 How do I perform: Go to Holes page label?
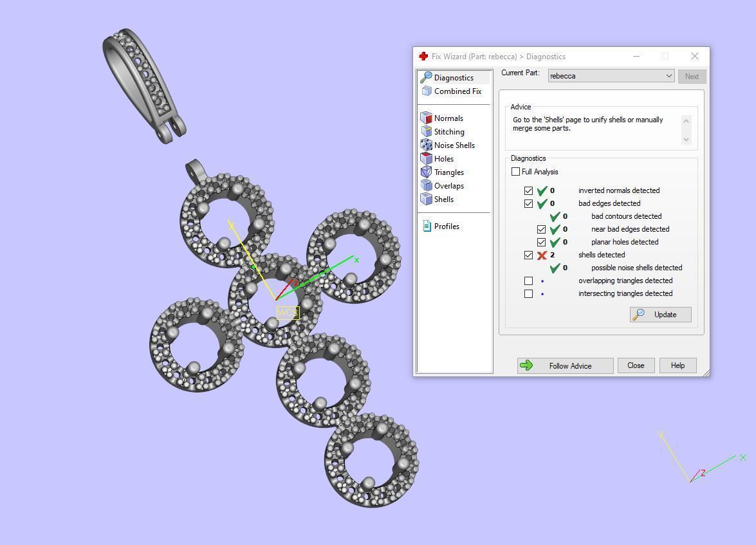click(443, 159)
